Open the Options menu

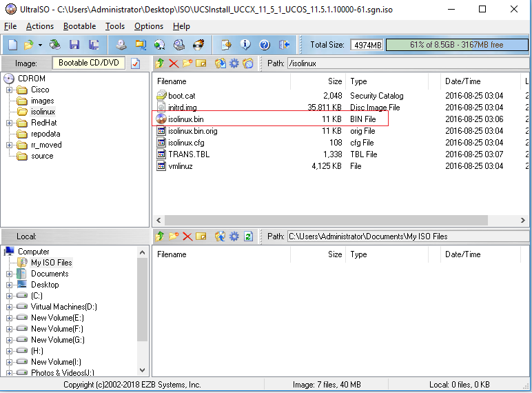point(149,26)
